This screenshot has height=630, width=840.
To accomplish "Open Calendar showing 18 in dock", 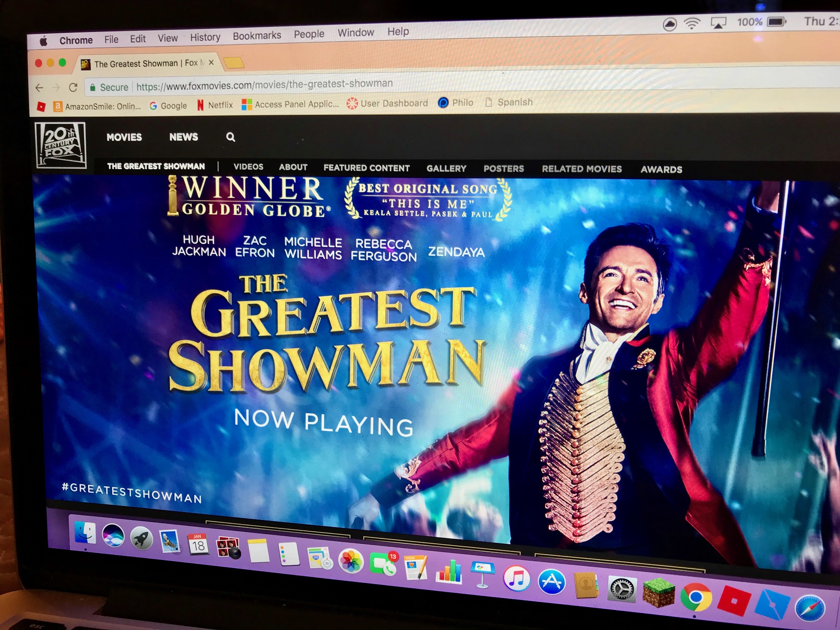I will tap(198, 544).
